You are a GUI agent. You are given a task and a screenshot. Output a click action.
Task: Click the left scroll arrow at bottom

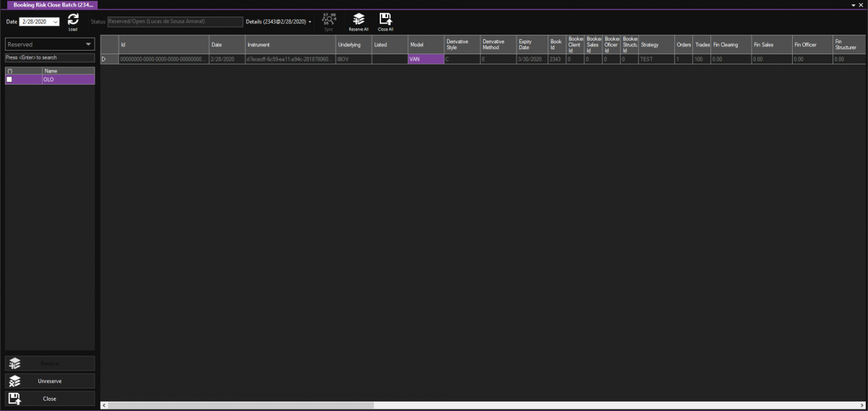tap(103, 406)
